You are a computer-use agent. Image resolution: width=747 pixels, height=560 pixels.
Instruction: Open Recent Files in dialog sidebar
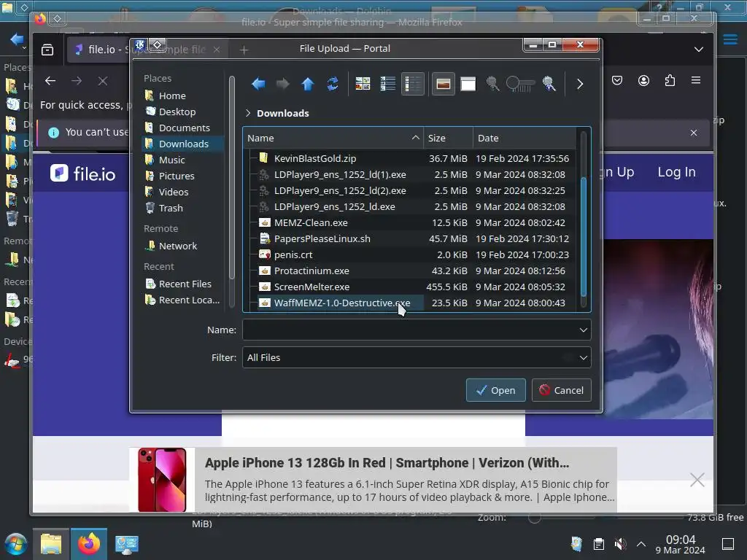[182, 284]
